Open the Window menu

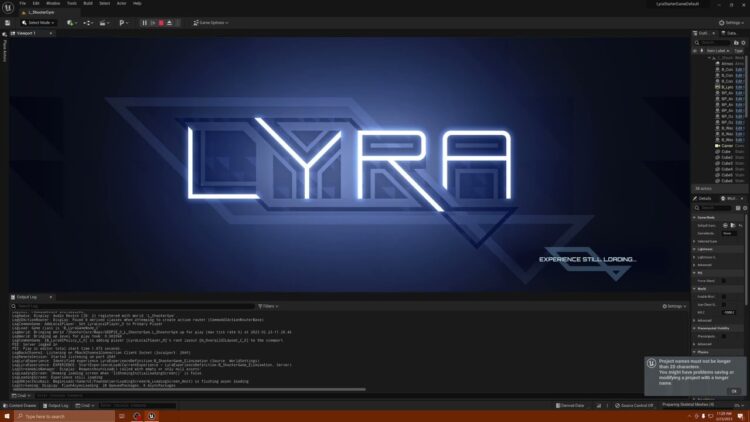pos(53,3)
